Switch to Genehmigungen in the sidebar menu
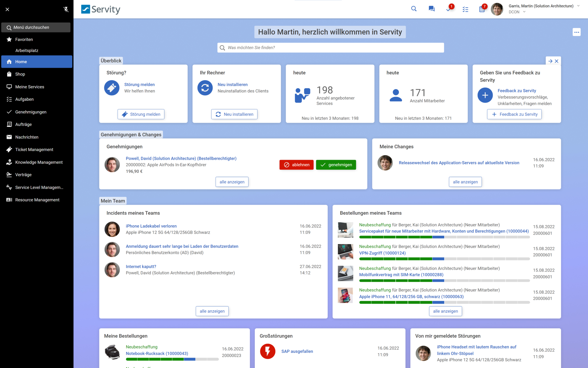588x368 pixels. (31, 112)
